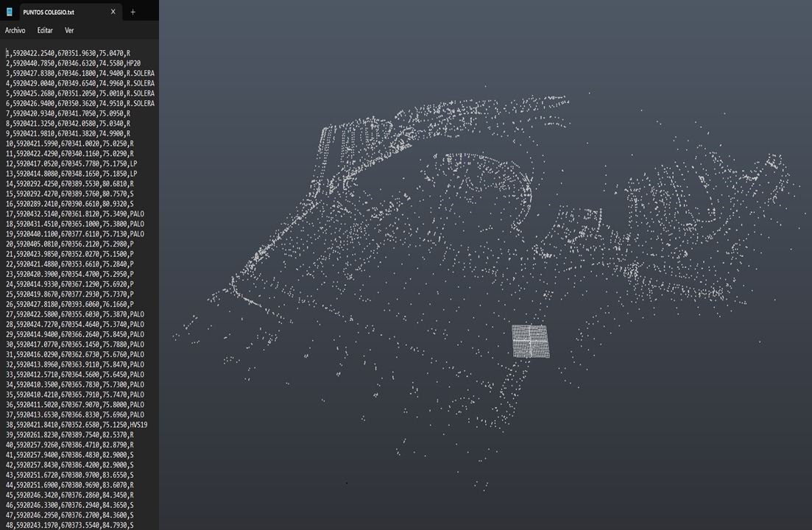Click line 3 labeled R.SOLERA
Viewport: 812px width, 530px height.
(80, 74)
